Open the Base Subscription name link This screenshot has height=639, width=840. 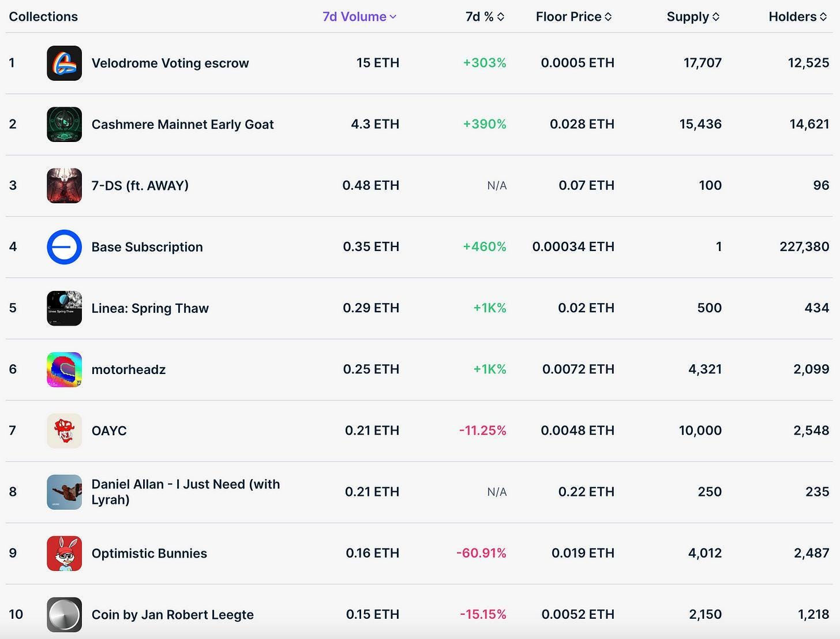point(147,247)
